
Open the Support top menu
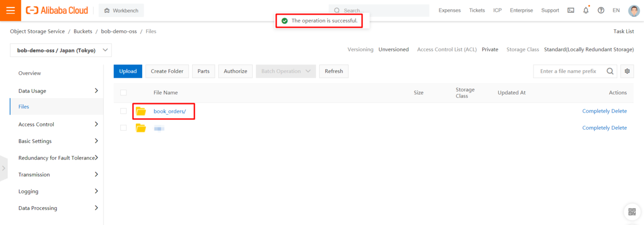[x=550, y=10]
